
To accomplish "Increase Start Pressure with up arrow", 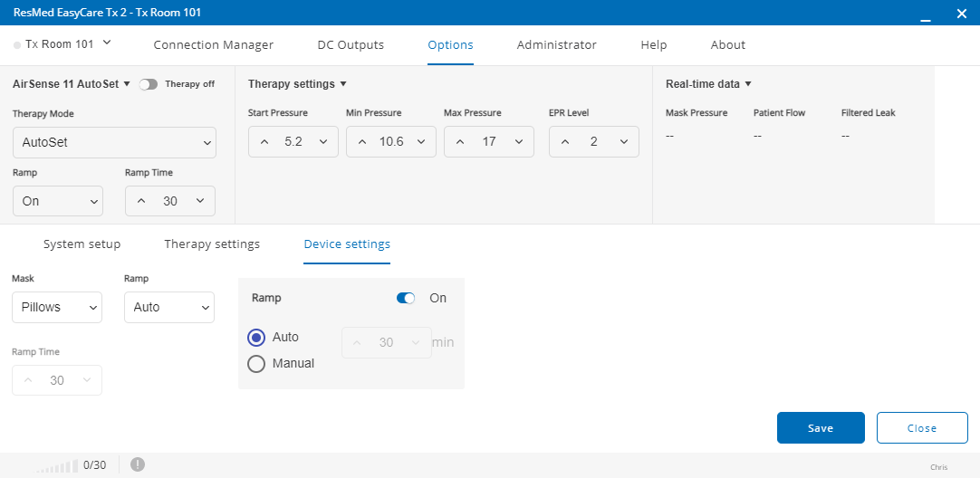I will coord(264,142).
